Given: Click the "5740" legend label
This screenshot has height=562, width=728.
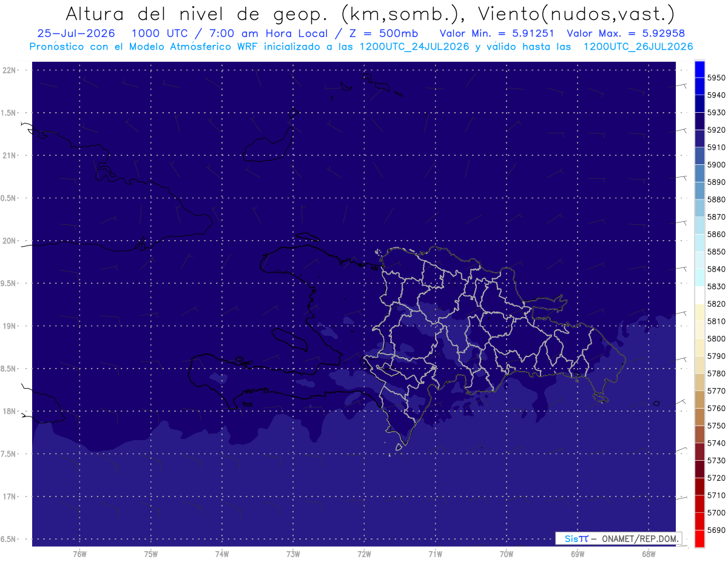Looking at the screenshot, I should coord(716,443).
